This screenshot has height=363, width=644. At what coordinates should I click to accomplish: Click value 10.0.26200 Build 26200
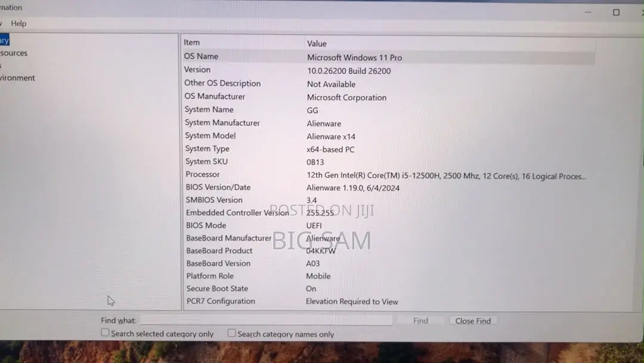coord(349,70)
